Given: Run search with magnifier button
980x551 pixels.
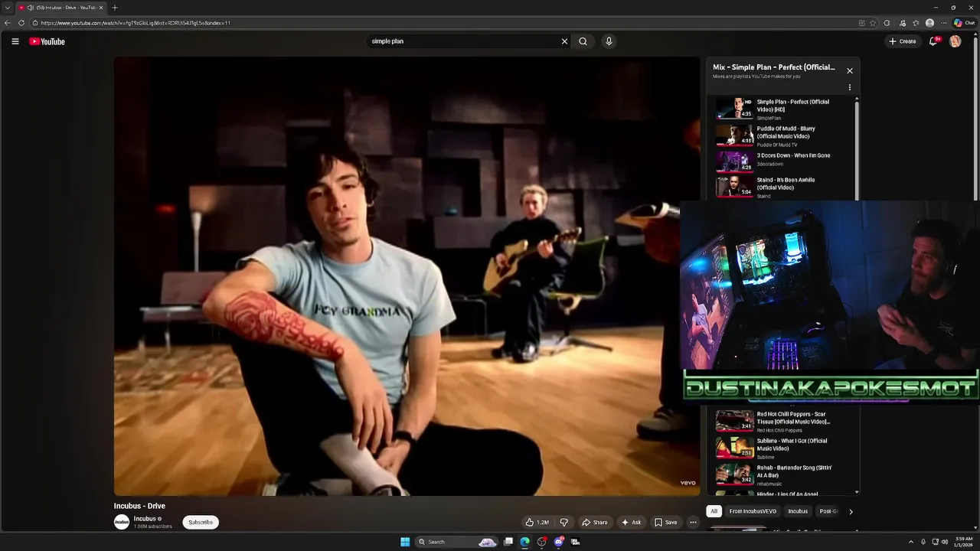Looking at the screenshot, I should 583,41.
